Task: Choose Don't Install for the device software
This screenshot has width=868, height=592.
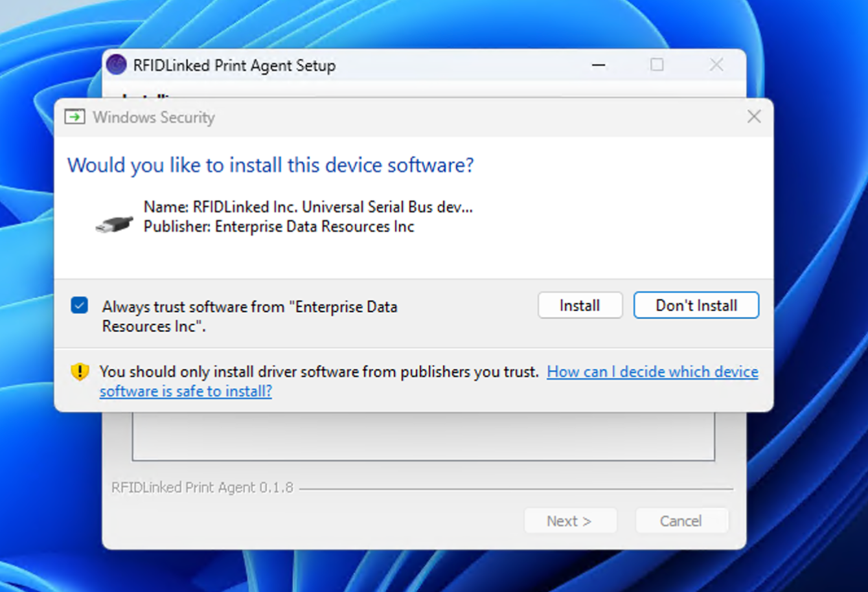Action: (x=696, y=306)
